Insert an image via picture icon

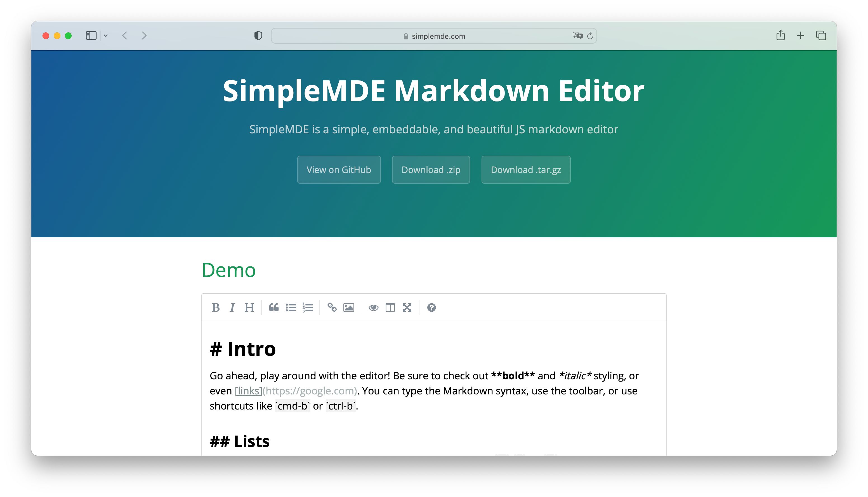point(349,307)
